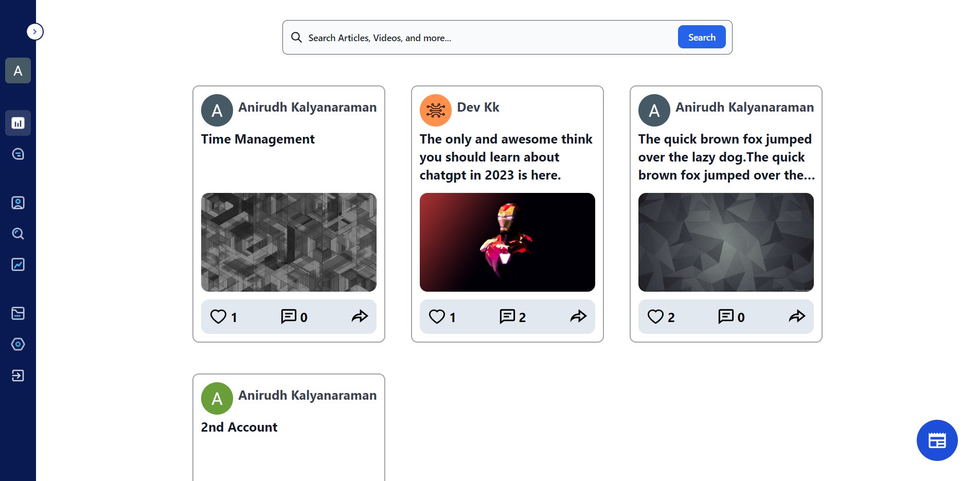Image resolution: width=980 pixels, height=481 pixels.
Task: Click the blue floating layout button
Action: coord(937,440)
